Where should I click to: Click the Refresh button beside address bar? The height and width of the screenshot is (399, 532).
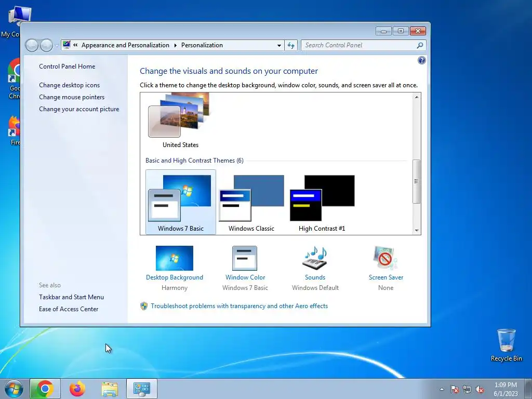pos(291,46)
